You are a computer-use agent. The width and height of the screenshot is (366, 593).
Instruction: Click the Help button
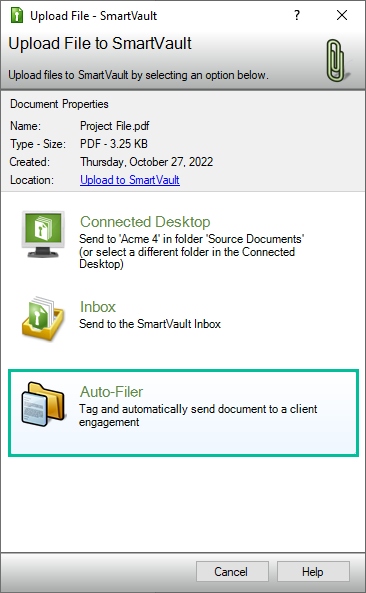pyautogui.click(x=313, y=571)
